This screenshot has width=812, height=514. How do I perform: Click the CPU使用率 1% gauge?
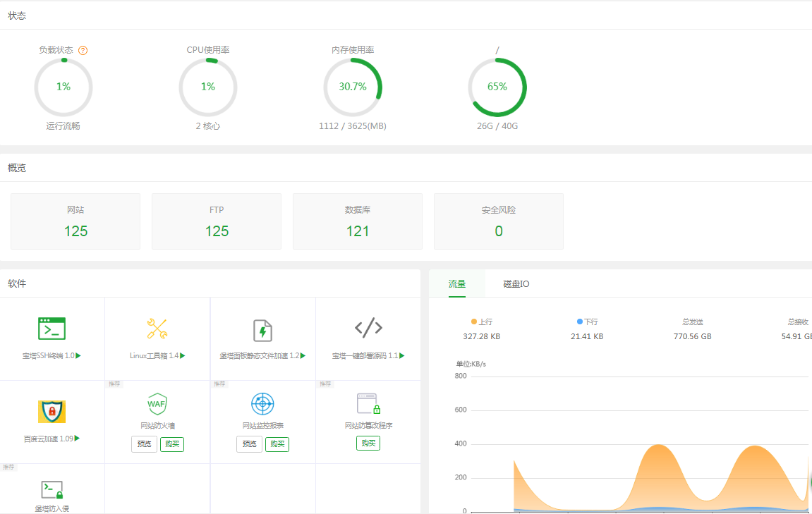tap(208, 87)
